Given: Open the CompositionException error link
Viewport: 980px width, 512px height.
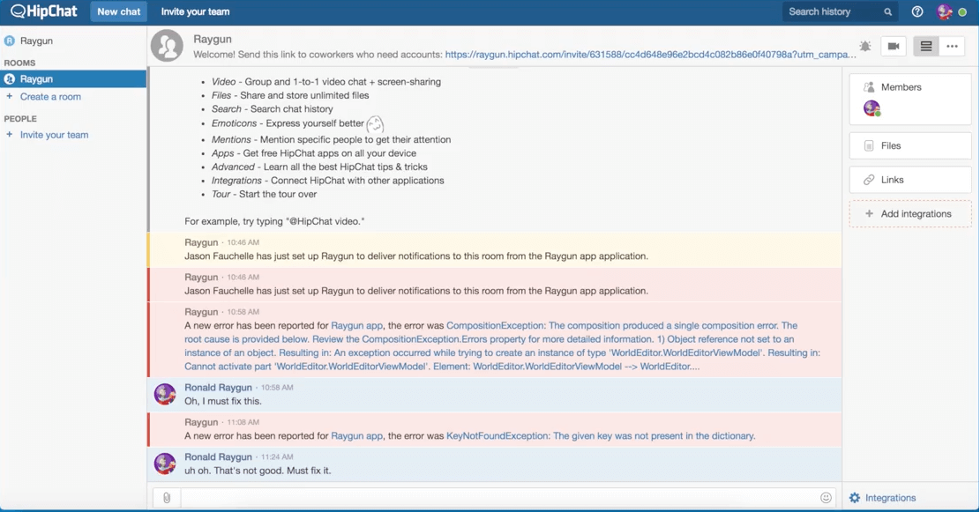Looking at the screenshot, I should pyautogui.click(x=503, y=346).
